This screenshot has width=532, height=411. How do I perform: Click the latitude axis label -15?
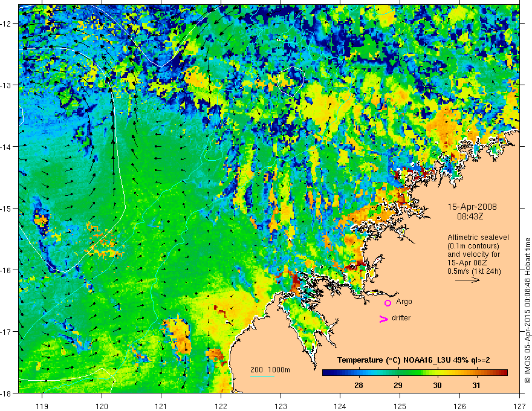click(x=6, y=208)
